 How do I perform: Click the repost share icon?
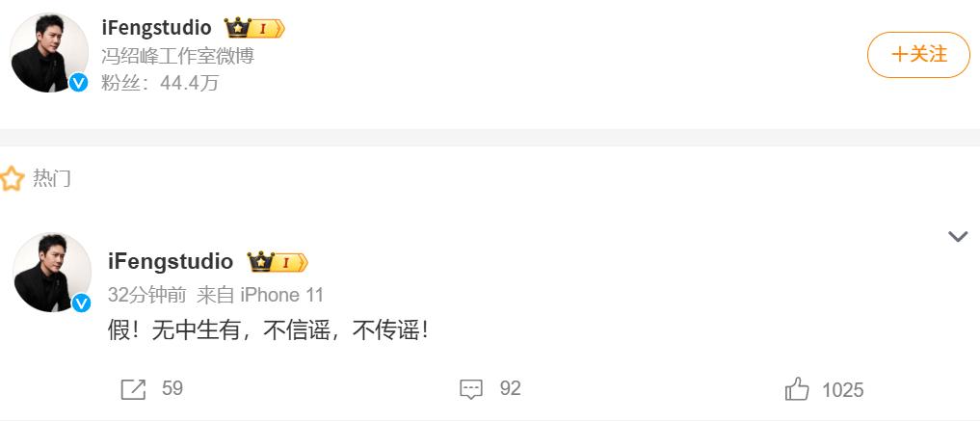pos(133,389)
